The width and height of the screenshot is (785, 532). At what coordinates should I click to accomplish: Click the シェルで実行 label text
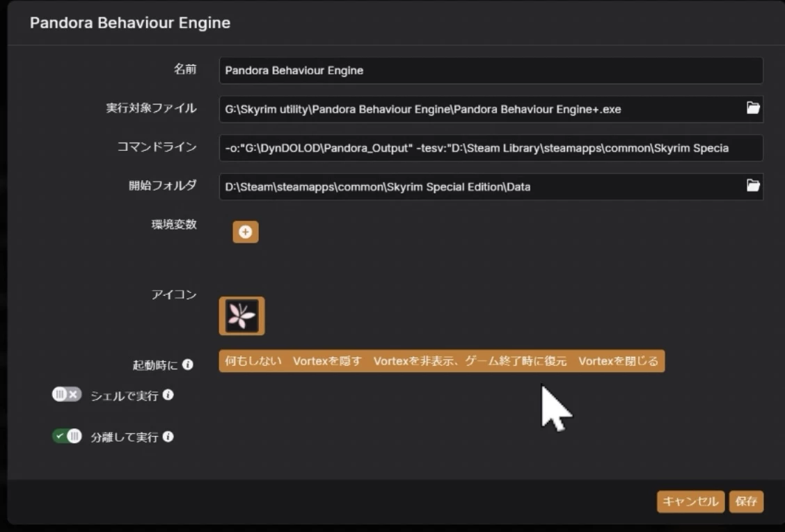pyautogui.click(x=124, y=396)
